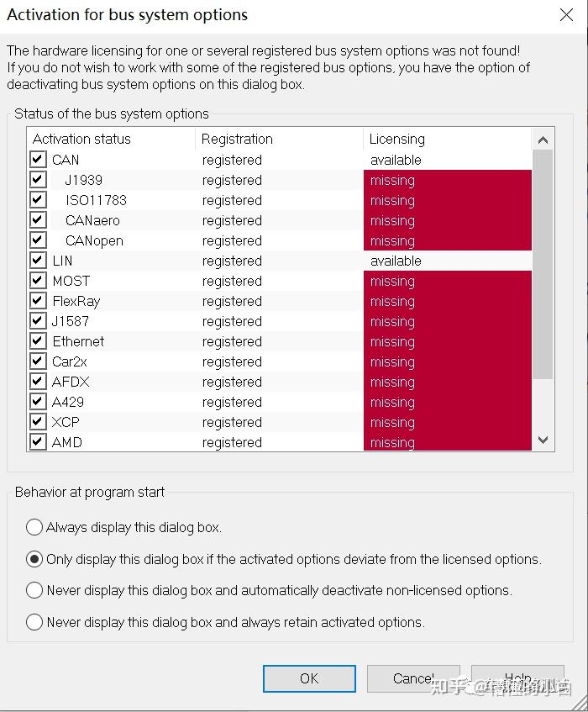Toggle the J1939 checkbox
588x712 pixels.
(38, 180)
